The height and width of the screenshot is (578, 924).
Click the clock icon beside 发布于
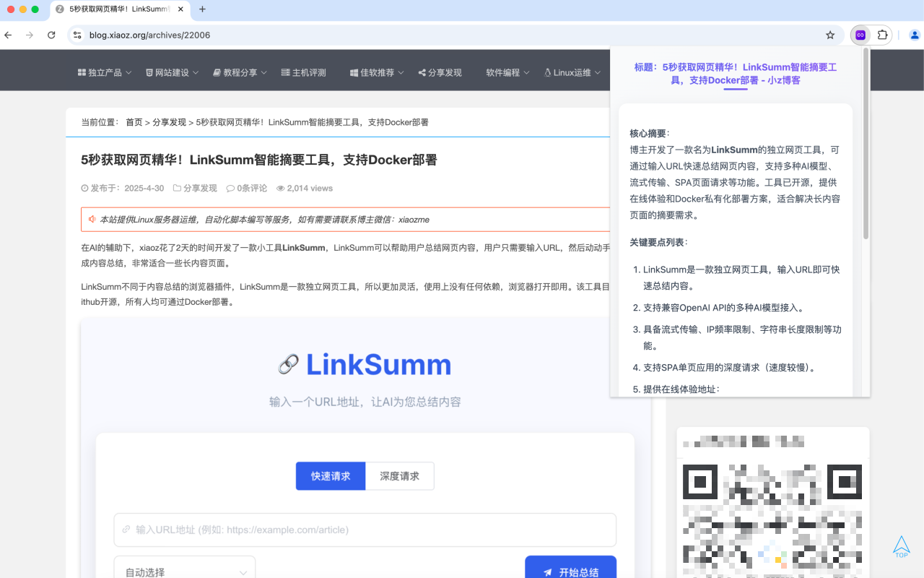point(84,189)
